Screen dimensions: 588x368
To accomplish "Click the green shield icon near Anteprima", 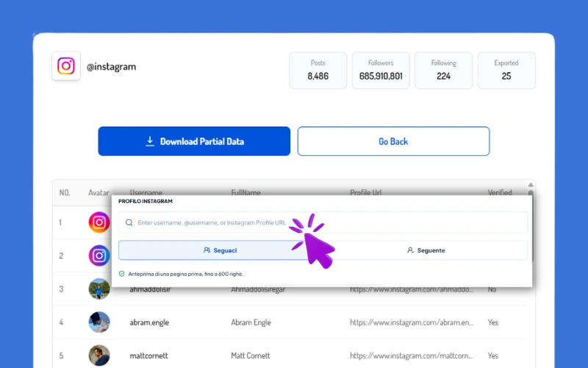I will [x=121, y=274].
